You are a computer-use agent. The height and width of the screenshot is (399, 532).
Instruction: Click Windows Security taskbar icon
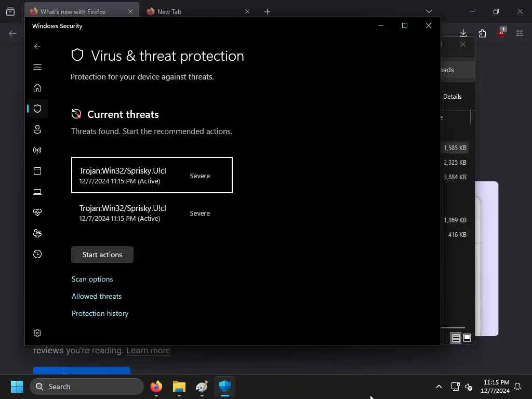point(224,387)
